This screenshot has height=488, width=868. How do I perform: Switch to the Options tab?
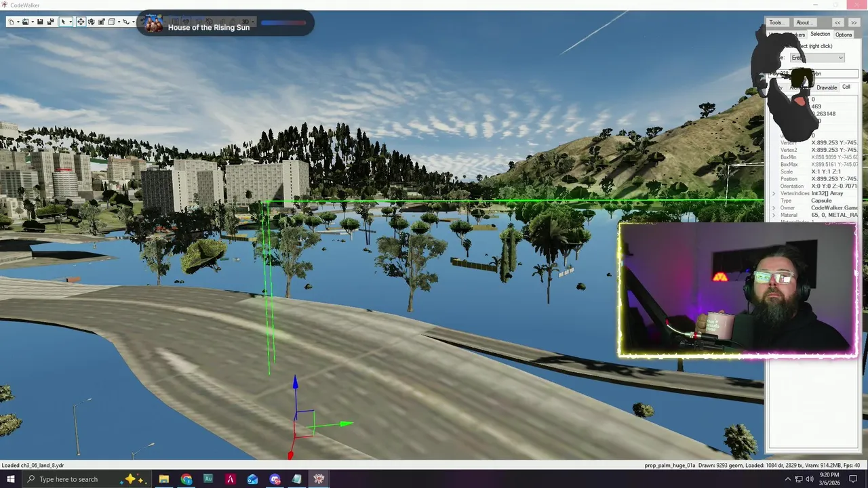point(844,35)
